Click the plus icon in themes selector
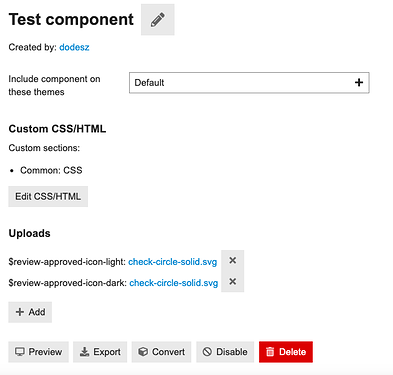The height and width of the screenshot is (375, 393). click(x=359, y=83)
